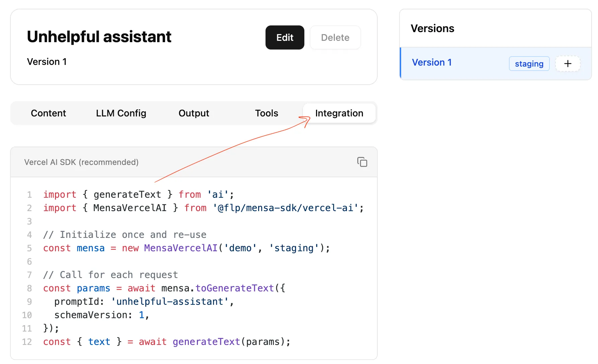Copy the Vercel AI SDK code snippet
The height and width of the screenshot is (364, 598).
[362, 162]
